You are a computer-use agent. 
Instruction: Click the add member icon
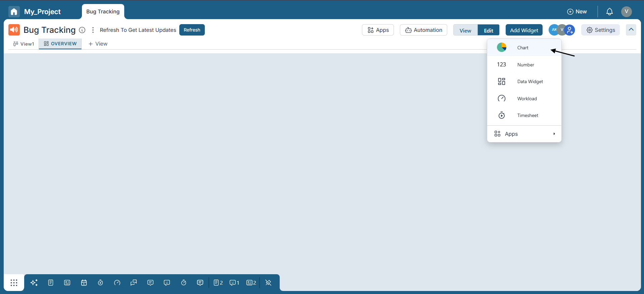click(x=570, y=30)
